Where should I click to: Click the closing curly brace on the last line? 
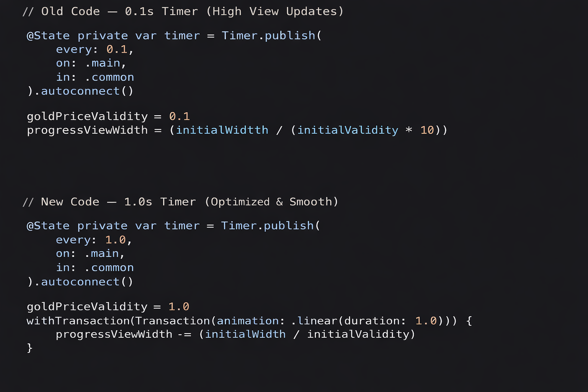pos(29,348)
